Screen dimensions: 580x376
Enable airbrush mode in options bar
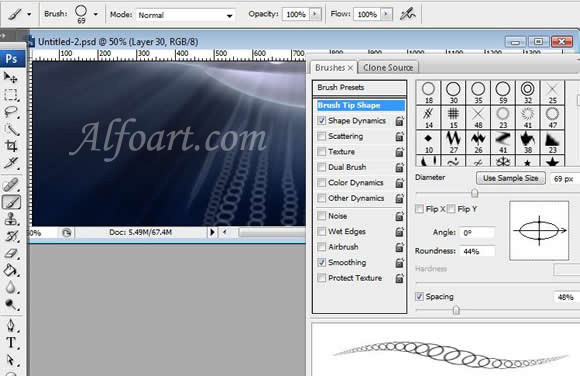408,14
